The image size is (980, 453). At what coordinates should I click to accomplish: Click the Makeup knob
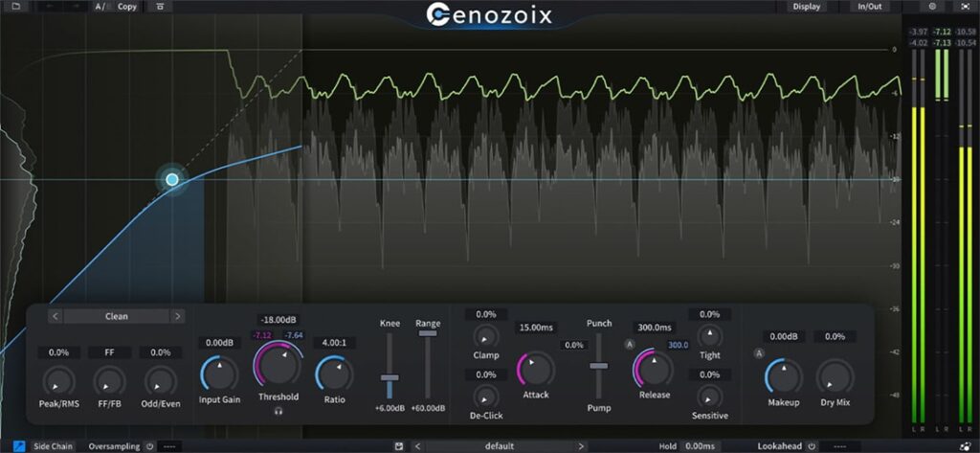click(x=784, y=376)
